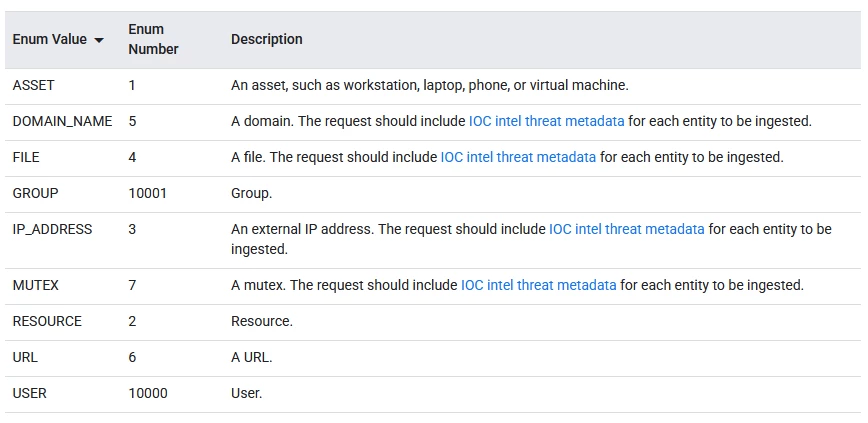Click enum number 10000 in USER row
Image resolution: width=868 pixels, height=423 pixels.
click(x=148, y=394)
